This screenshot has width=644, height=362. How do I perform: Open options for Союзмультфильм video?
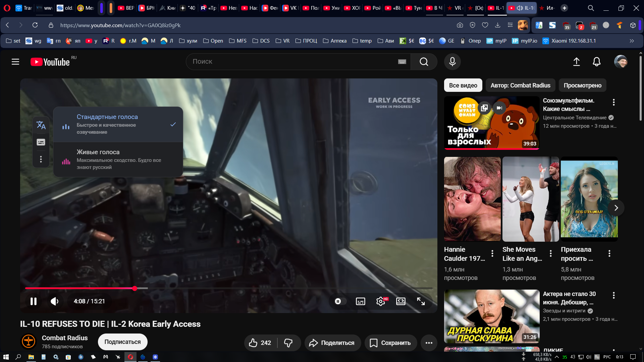click(613, 102)
